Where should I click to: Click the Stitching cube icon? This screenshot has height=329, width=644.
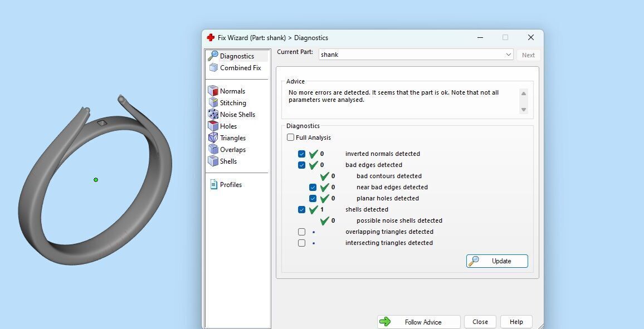[x=213, y=102]
